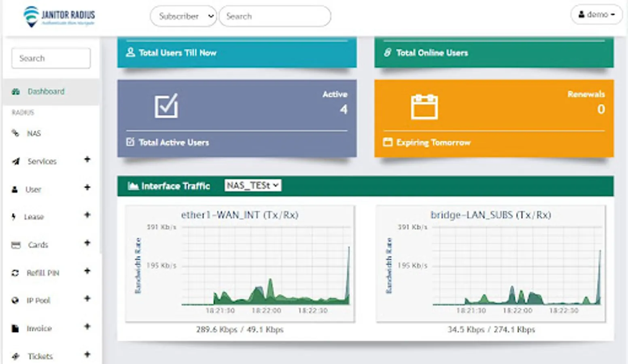This screenshot has height=364, width=628.
Task: Click the Janitor Radius logo
Action: (x=59, y=17)
